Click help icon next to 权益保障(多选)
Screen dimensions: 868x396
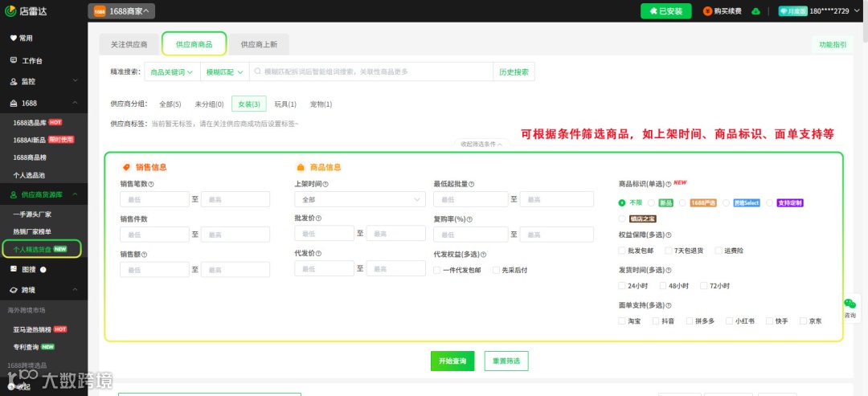(668, 235)
